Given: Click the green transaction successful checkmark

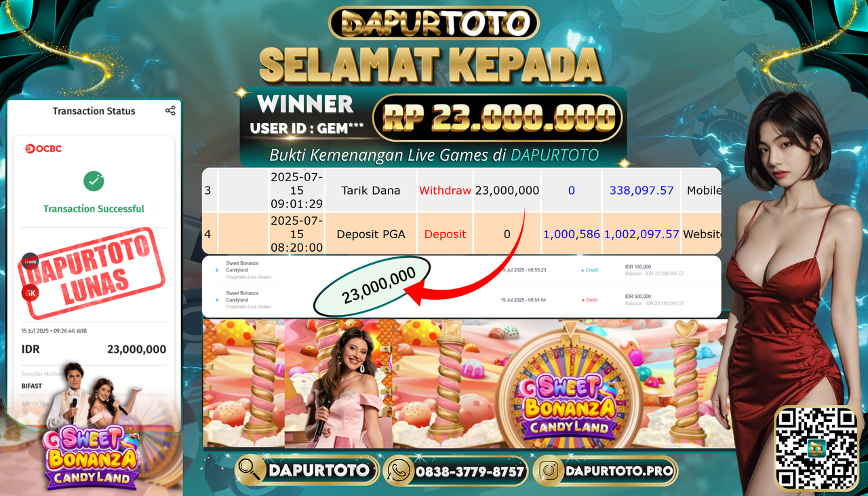Looking at the screenshot, I should [x=94, y=180].
